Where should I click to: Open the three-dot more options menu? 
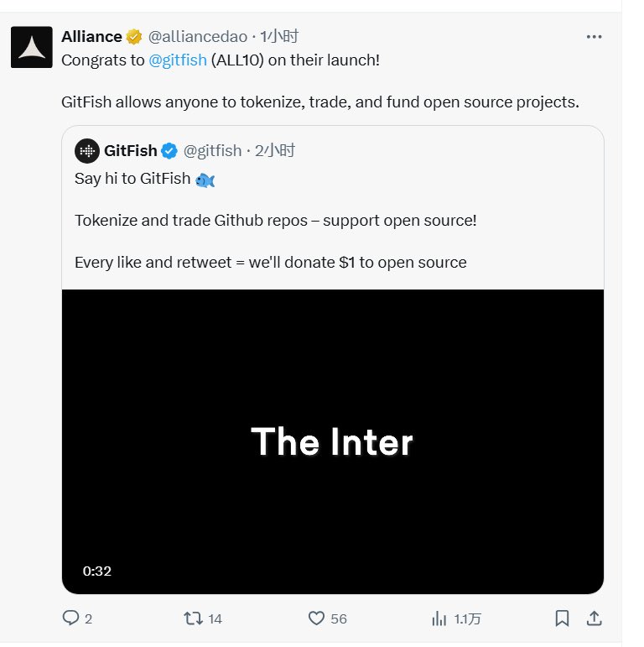click(594, 37)
